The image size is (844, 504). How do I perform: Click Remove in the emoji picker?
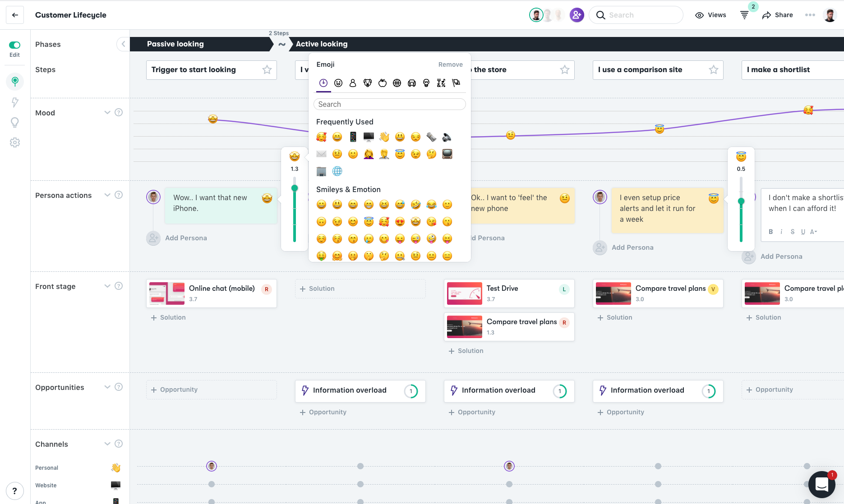point(450,64)
